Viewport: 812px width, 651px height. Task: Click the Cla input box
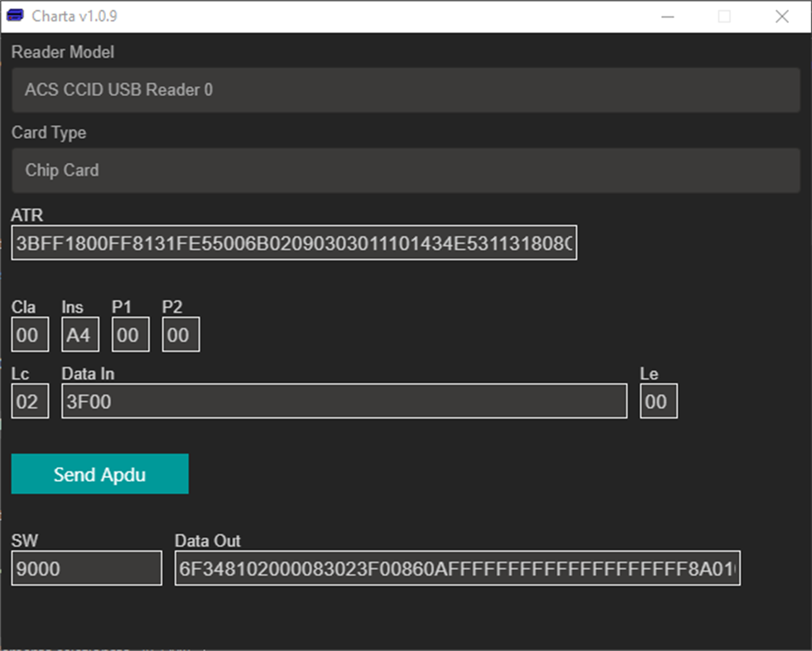29,334
